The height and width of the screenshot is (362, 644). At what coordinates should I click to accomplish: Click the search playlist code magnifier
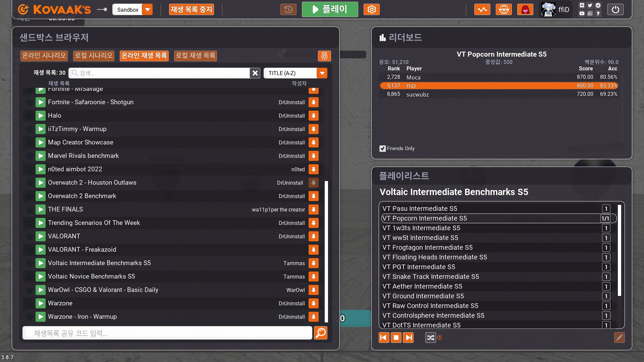pos(320,333)
